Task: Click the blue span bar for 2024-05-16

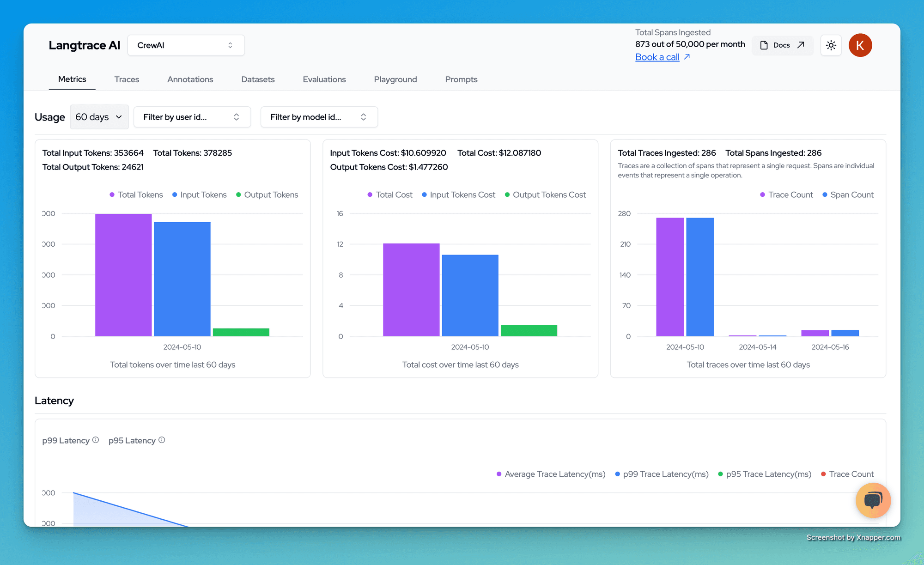Action: pos(845,333)
